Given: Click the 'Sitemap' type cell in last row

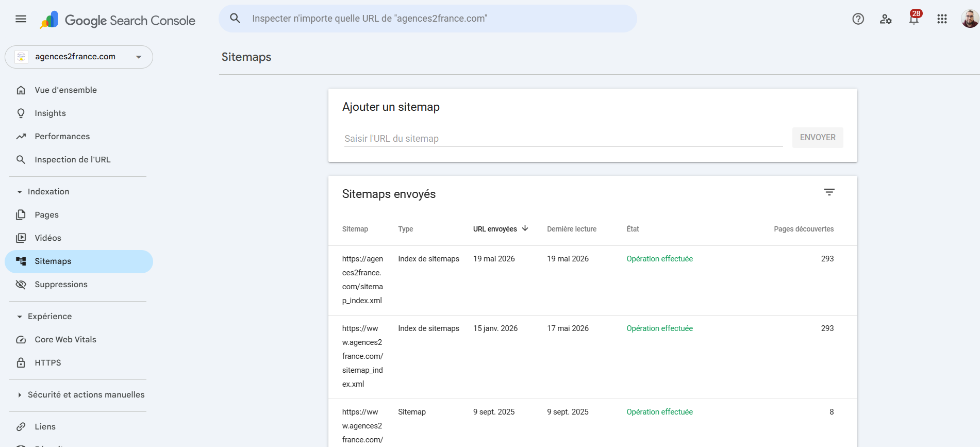Looking at the screenshot, I should click(x=412, y=412).
